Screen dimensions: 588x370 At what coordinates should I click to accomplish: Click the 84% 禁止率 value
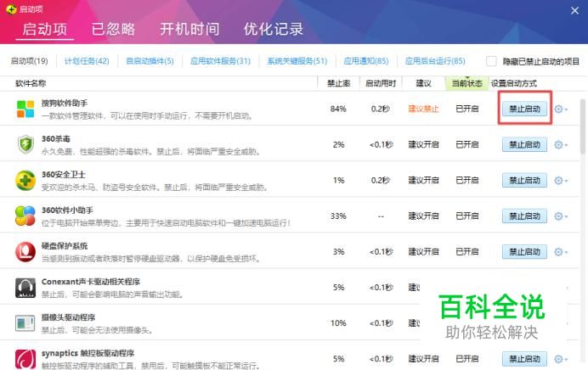click(338, 109)
